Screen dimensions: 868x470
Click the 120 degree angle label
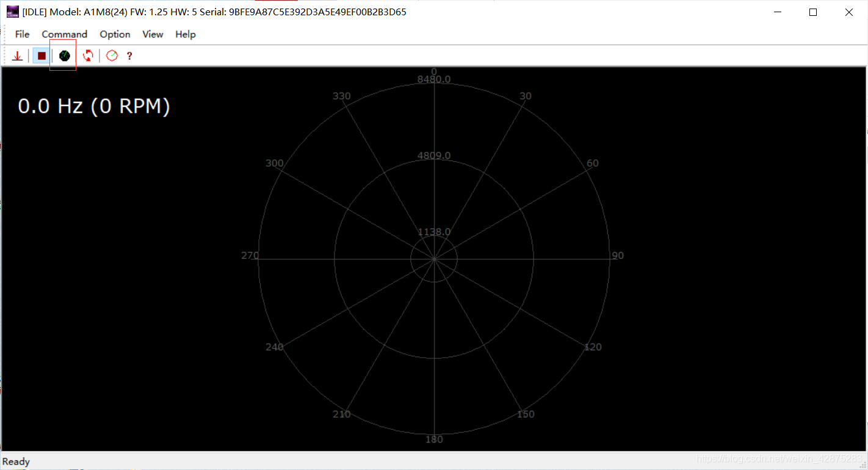pos(593,347)
